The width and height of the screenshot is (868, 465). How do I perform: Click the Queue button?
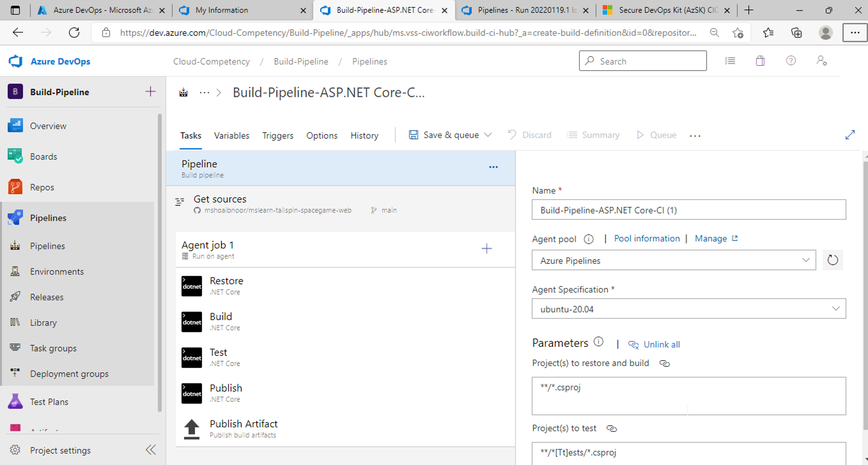(656, 135)
